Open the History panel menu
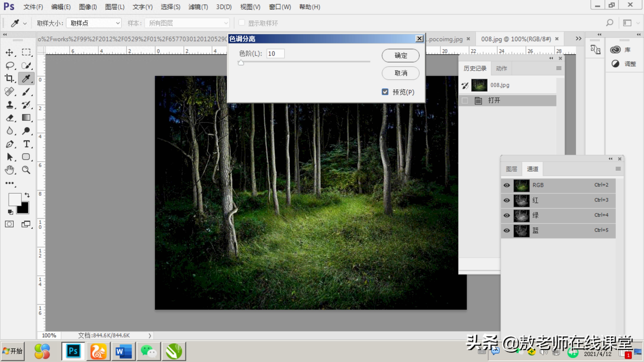The image size is (644, 362). [x=559, y=68]
